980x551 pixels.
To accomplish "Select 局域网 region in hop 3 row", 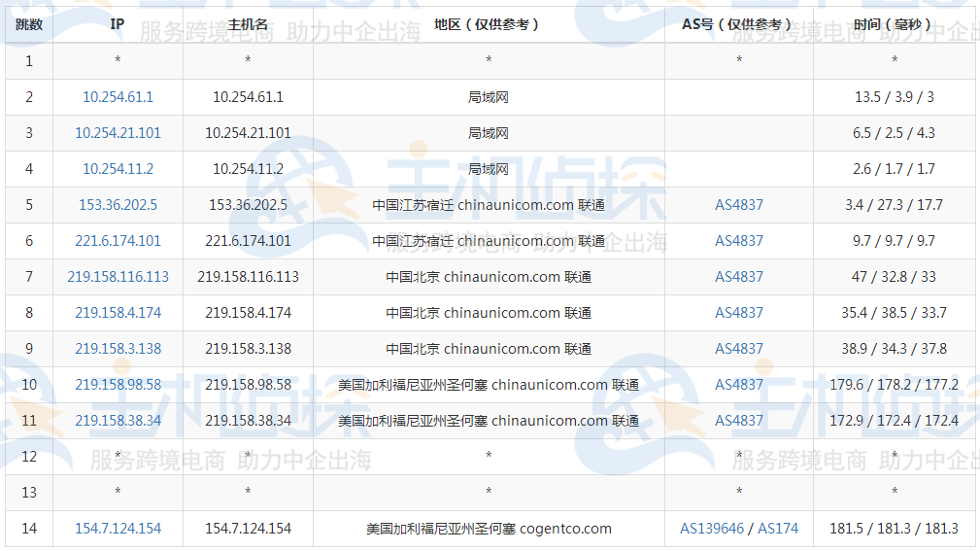I will point(489,133).
